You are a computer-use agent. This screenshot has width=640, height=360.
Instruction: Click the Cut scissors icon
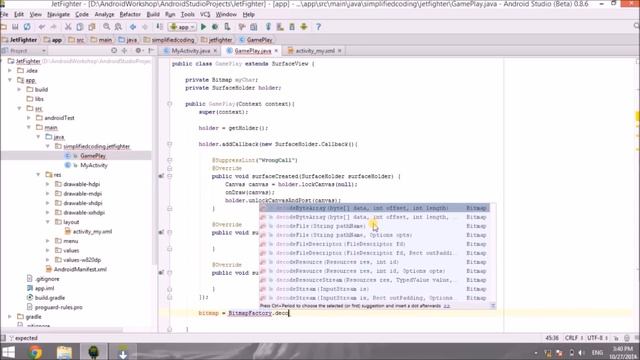[68, 27]
